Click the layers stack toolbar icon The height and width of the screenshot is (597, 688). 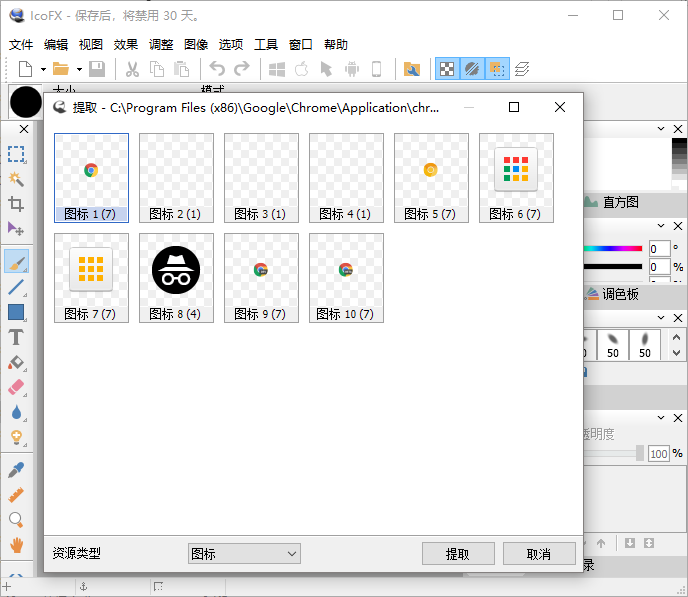coord(522,69)
